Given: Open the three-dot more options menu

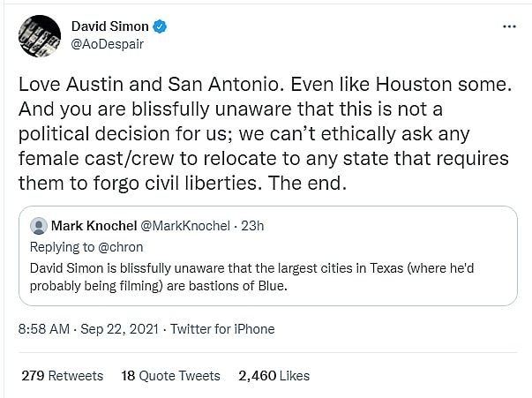Looking at the screenshot, I should [509, 27].
